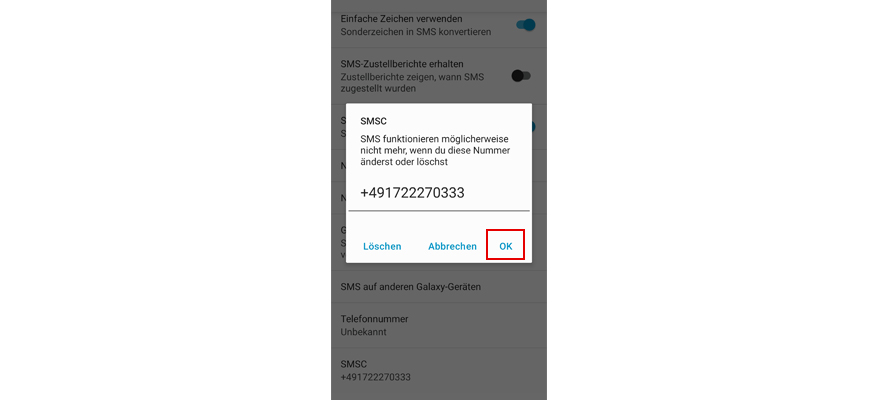Image resolution: width=879 pixels, height=400 pixels.
Task: Click the dialog warning text about SMS
Action: pyautogui.click(x=438, y=150)
